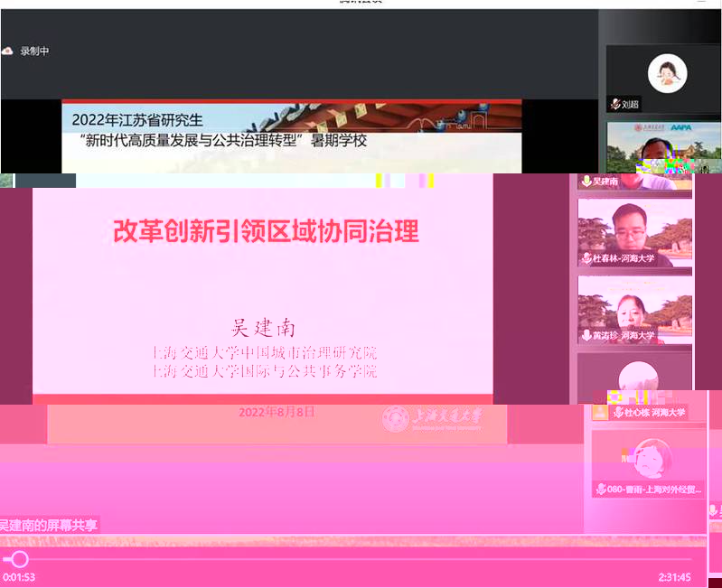
Task: Click Shanghai Jiao Tong University logo on slide
Action: click(395, 418)
